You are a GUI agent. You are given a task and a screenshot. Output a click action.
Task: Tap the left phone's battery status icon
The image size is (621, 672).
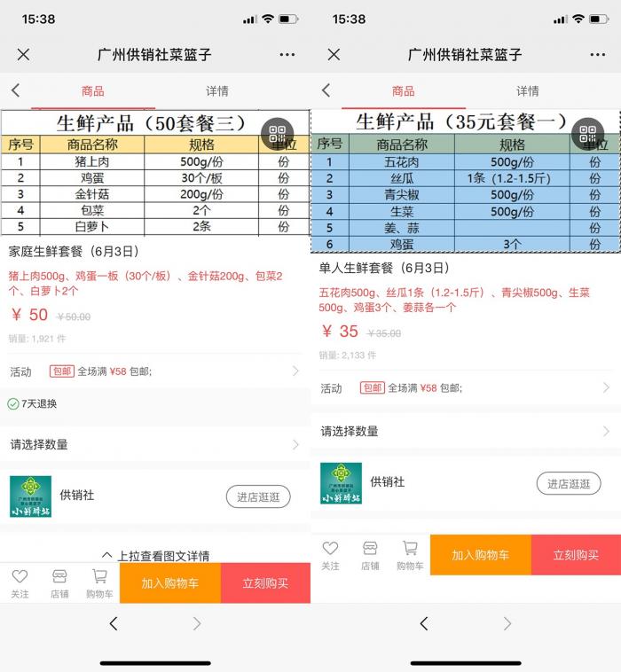(288, 20)
